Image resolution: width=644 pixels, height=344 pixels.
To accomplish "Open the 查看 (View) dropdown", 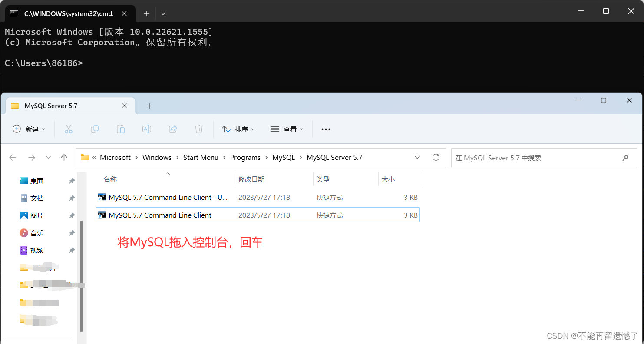I will 287,129.
